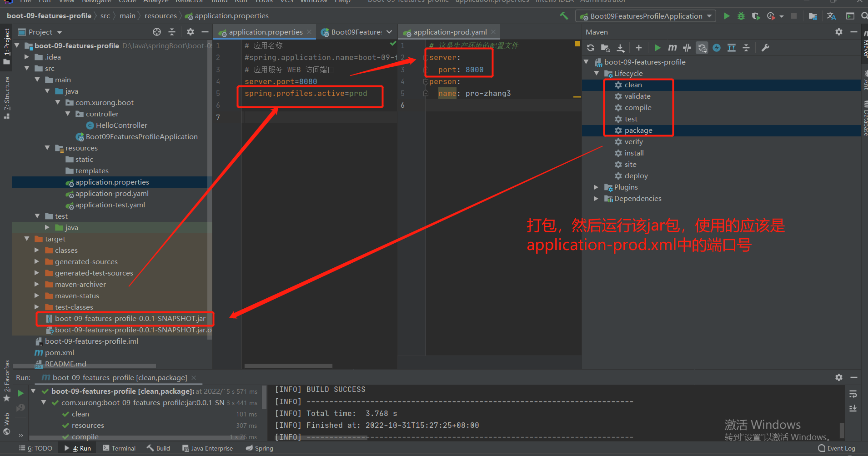Open Profiler run dropdown arrow

coord(782,16)
